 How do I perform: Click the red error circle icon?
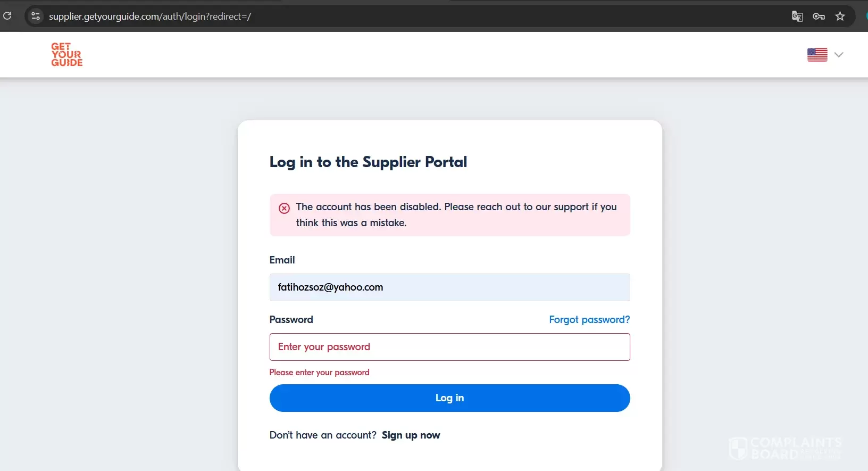coord(285,208)
